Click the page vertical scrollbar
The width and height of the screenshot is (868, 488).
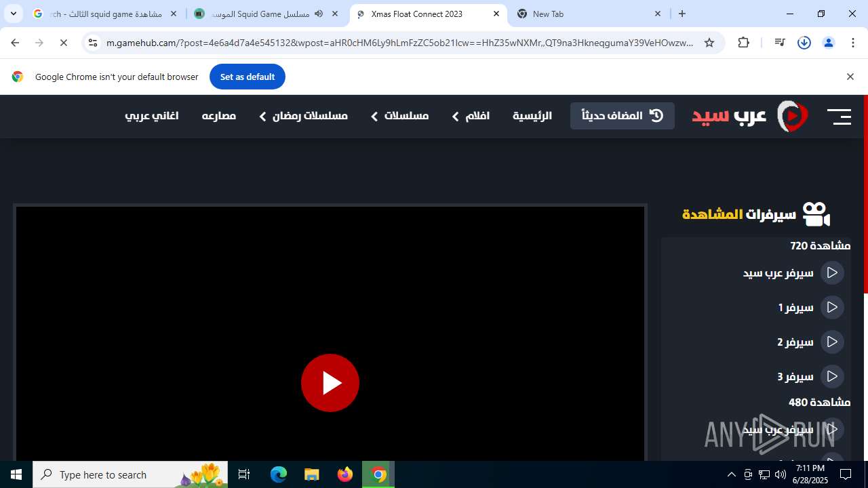point(865,195)
